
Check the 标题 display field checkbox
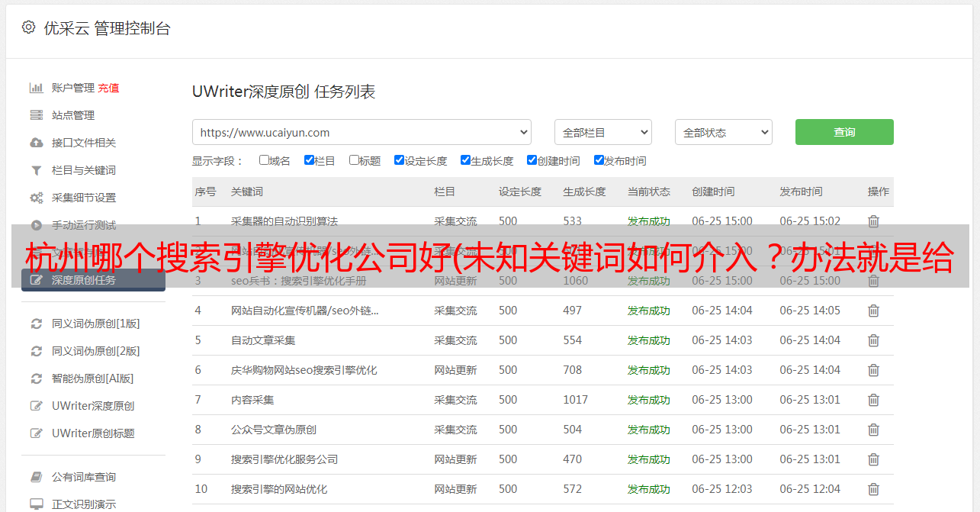click(x=354, y=160)
